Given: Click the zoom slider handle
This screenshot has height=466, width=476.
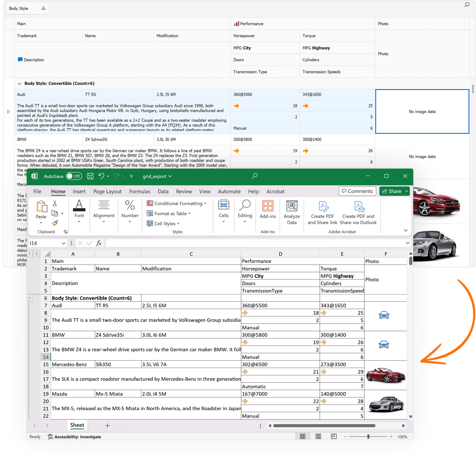Looking at the screenshot, I should point(368,437).
